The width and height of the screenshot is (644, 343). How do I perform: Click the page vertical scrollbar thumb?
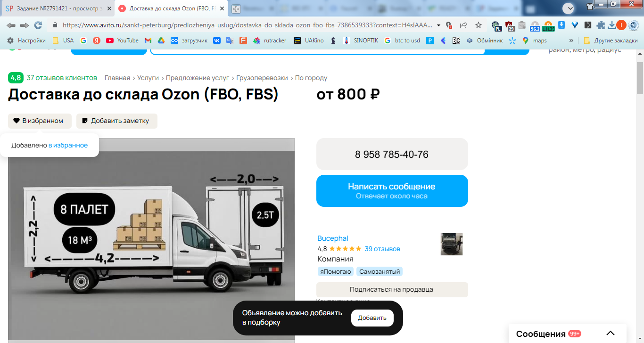(x=640, y=78)
